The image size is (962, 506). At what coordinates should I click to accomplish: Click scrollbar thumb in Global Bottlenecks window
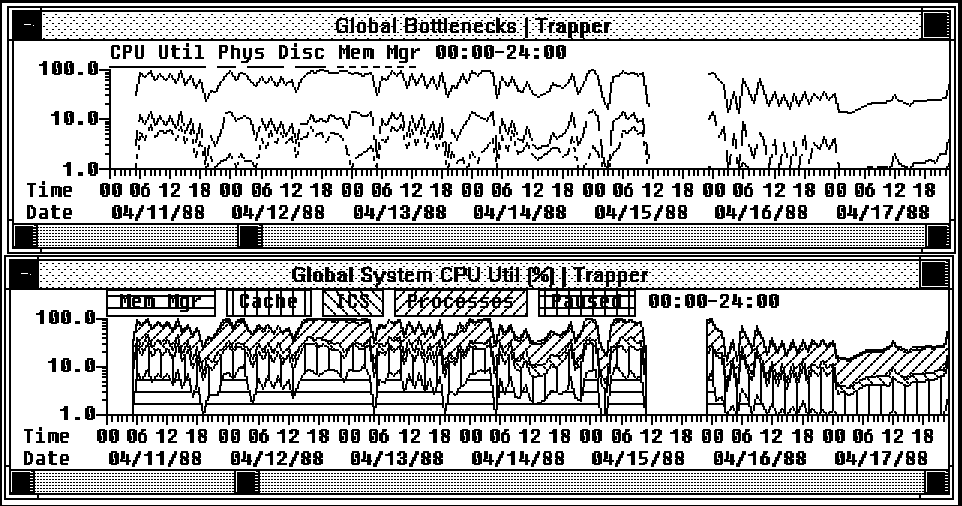(249, 236)
